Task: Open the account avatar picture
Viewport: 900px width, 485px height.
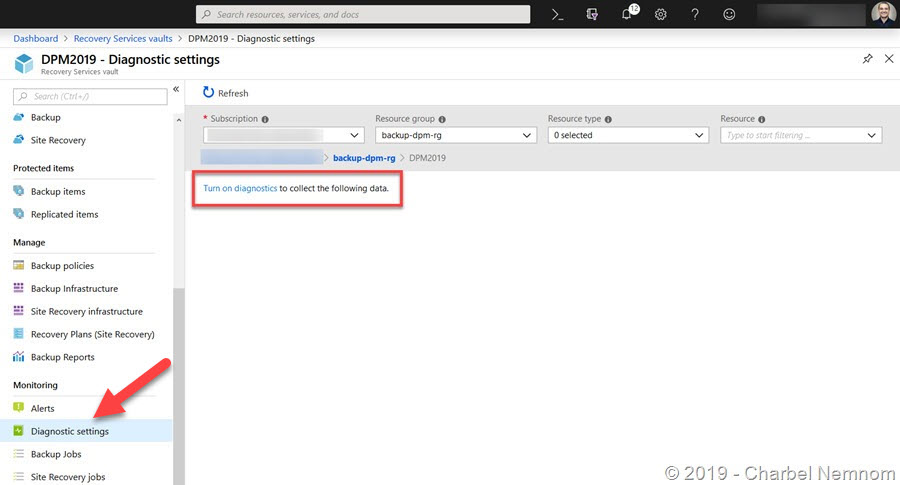Action: (884, 14)
